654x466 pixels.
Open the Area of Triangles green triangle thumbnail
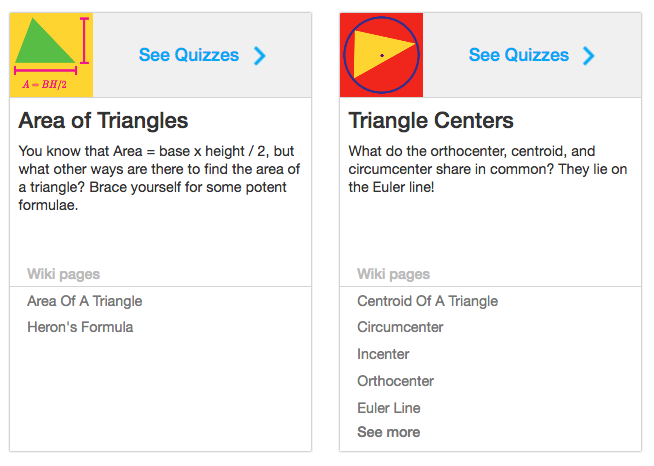(x=51, y=55)
